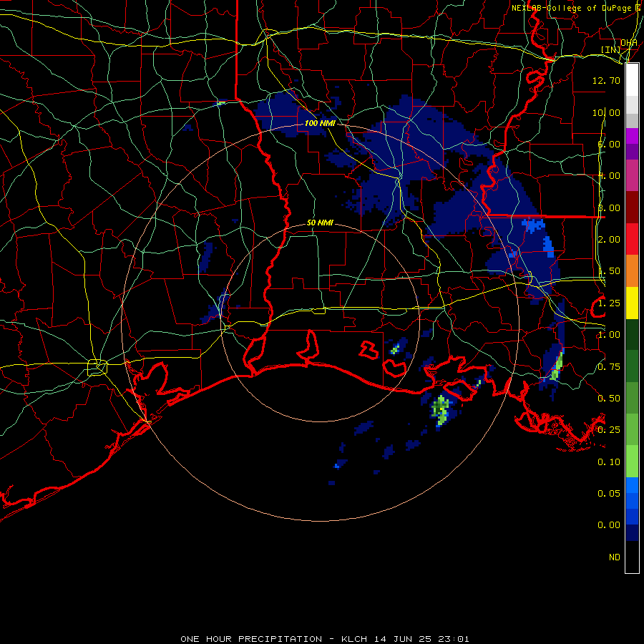644x644 pixels.
Task: Select the 1.25 legend value
Action: click(x=609, y=303)
